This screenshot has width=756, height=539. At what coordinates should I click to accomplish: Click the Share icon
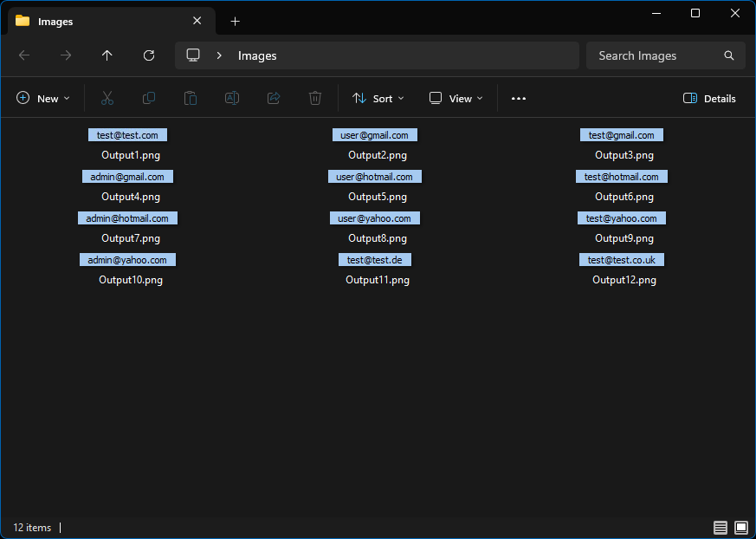pos(274,99)
